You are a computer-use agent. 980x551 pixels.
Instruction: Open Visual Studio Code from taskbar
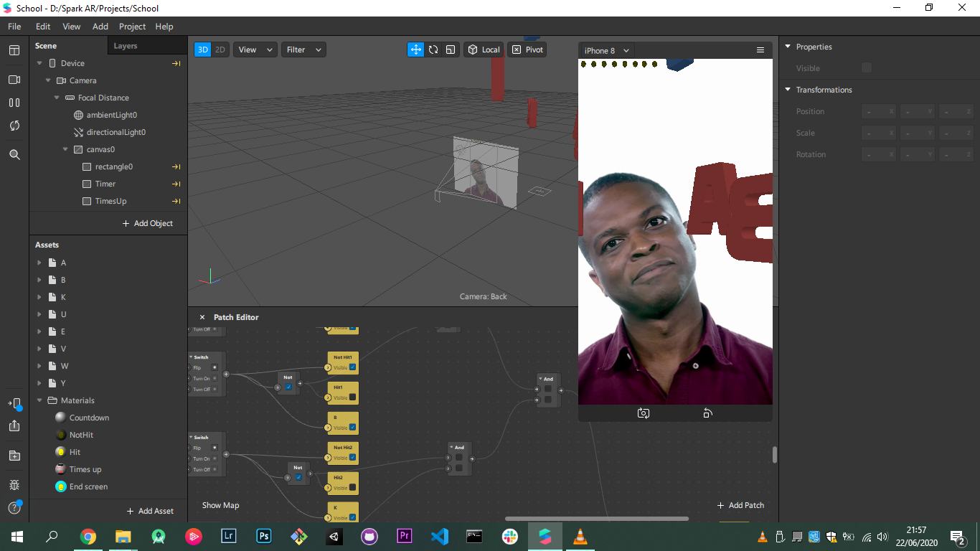coord(440,536)
